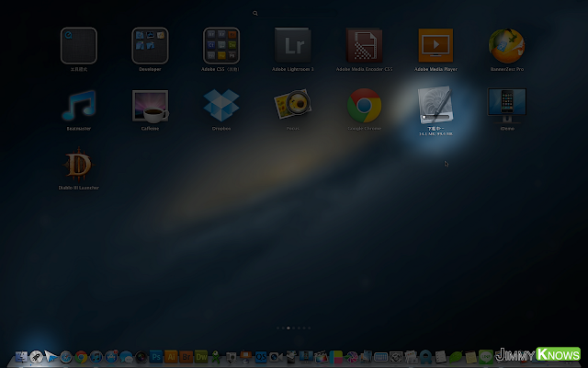Open the yellow Stickies notes icon in Dock
This screenshot has width=588, height=368.
(x=470, y=356)
